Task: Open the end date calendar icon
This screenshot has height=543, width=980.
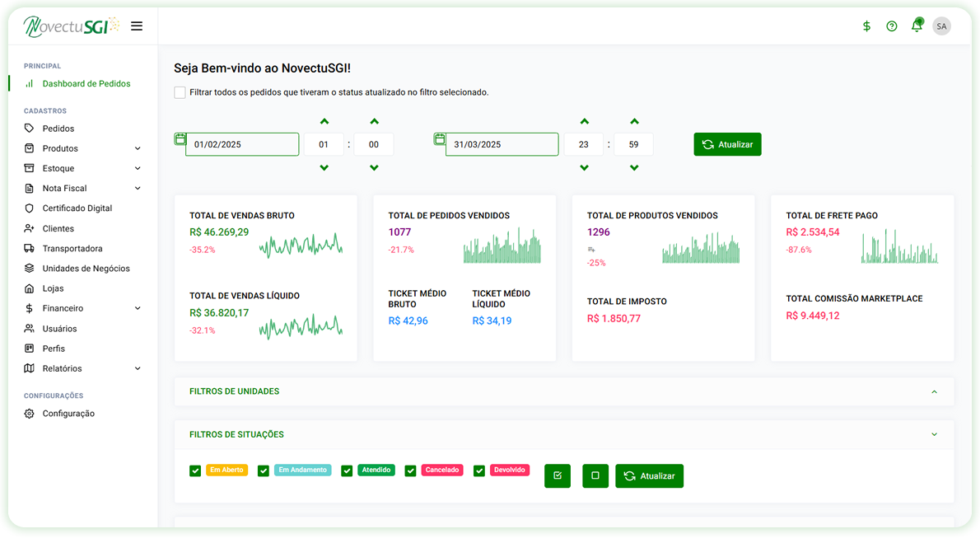Action: pos(440,139)
